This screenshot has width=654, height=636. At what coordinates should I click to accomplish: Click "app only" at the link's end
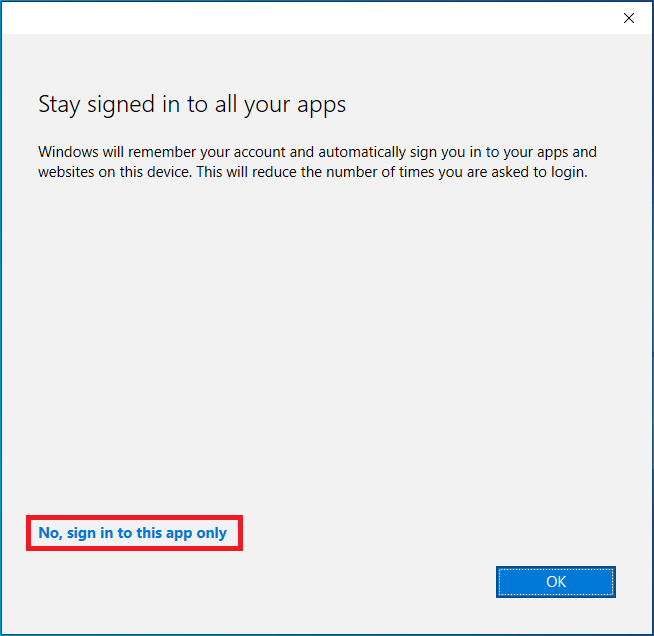coord(196,533)
